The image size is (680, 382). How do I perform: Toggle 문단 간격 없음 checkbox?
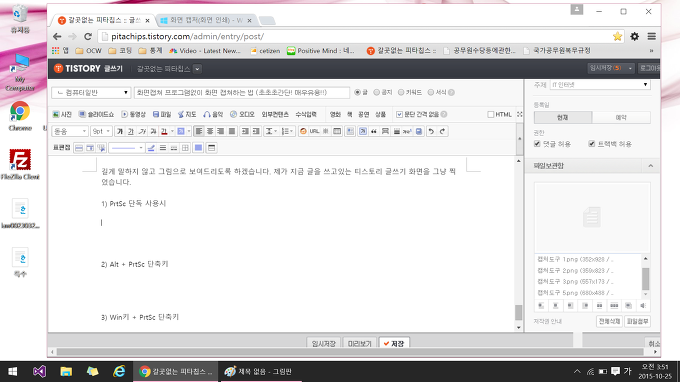(x=399, y=114)
